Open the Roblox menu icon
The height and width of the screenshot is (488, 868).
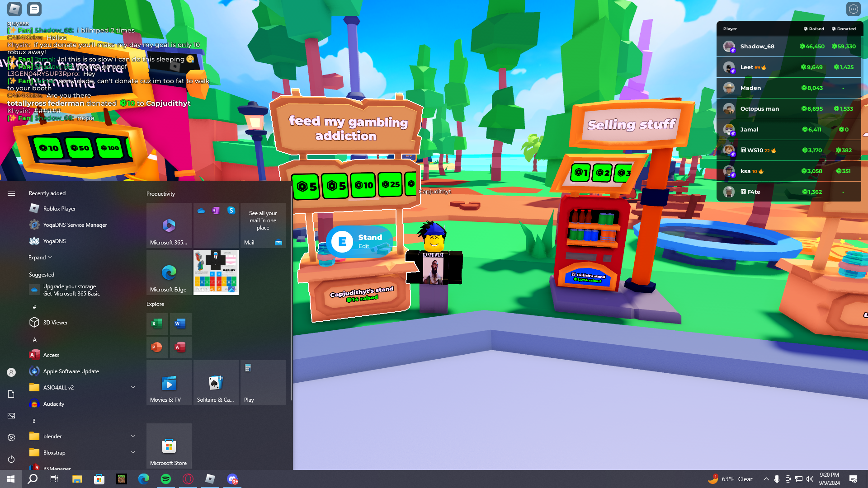pyautogui.click(x=14, y=9)
